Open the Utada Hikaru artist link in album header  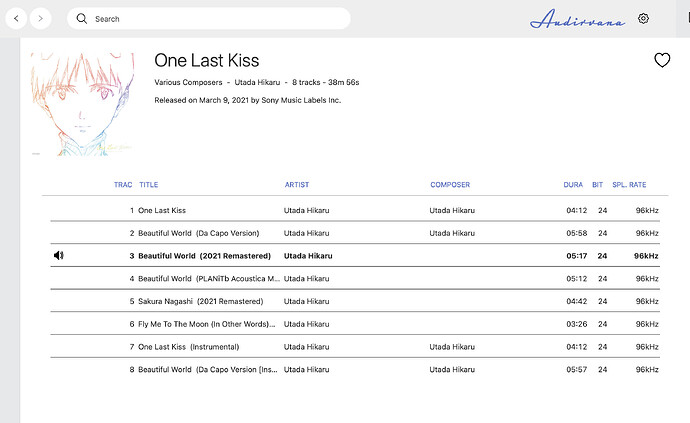tap(257, 81)
